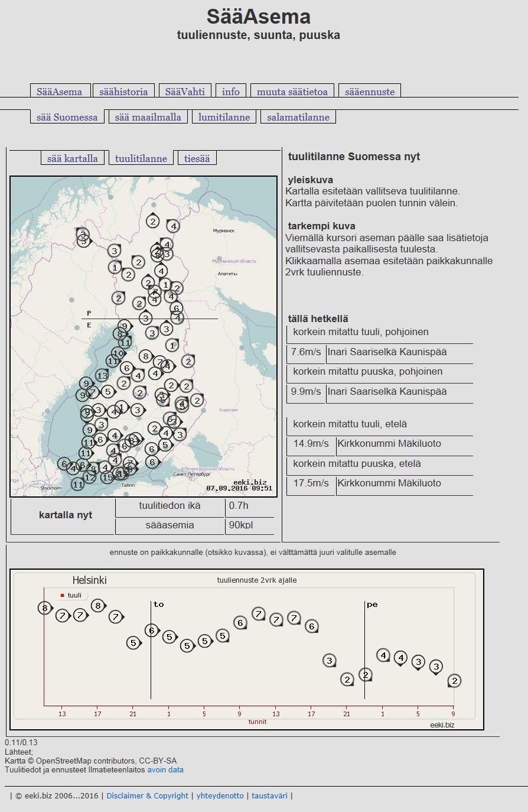Go to the muuta säätietoa tab

point(292,91)
